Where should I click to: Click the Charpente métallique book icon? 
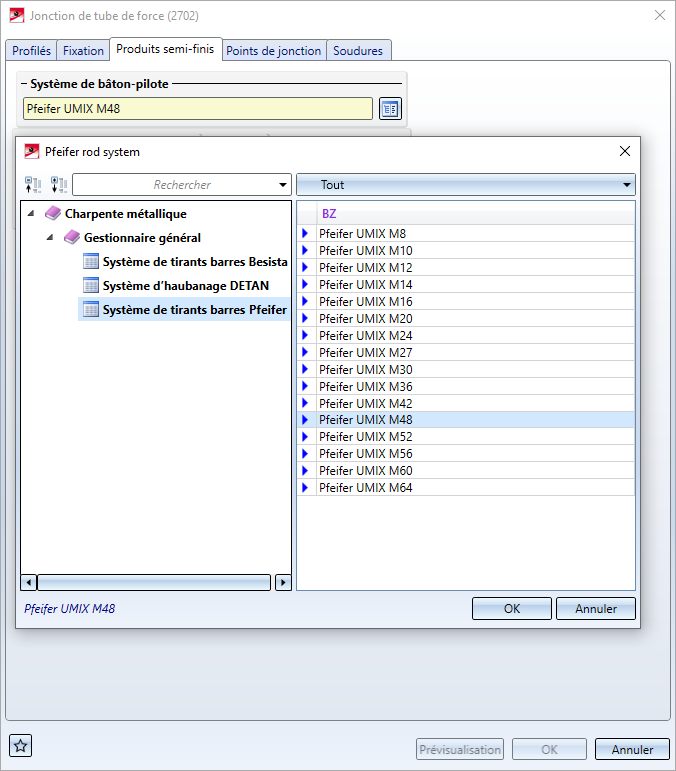coord(53,213)
